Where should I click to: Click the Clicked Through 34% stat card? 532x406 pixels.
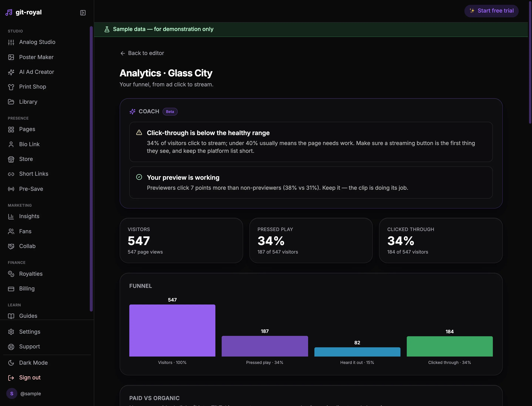(x=441, y=240)
